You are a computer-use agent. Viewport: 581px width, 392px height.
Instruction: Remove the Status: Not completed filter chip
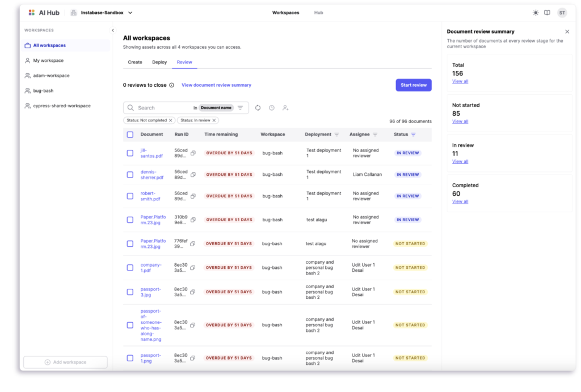[170, 120]
